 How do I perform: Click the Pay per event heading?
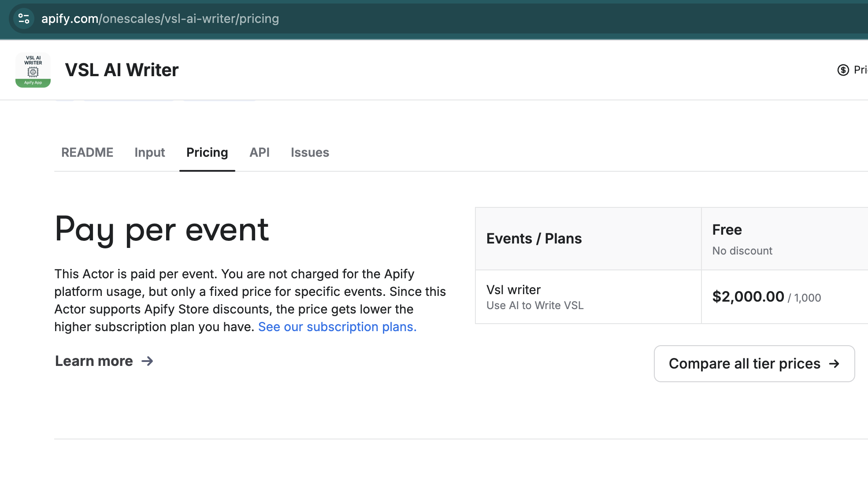[x=162, y=230]
